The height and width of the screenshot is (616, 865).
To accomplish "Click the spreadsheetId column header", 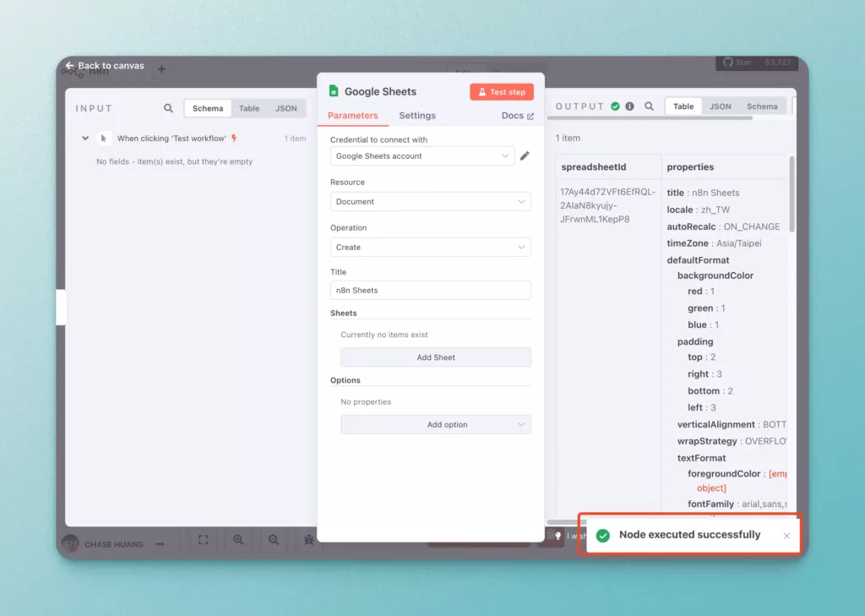I will [x=594, y=166].
